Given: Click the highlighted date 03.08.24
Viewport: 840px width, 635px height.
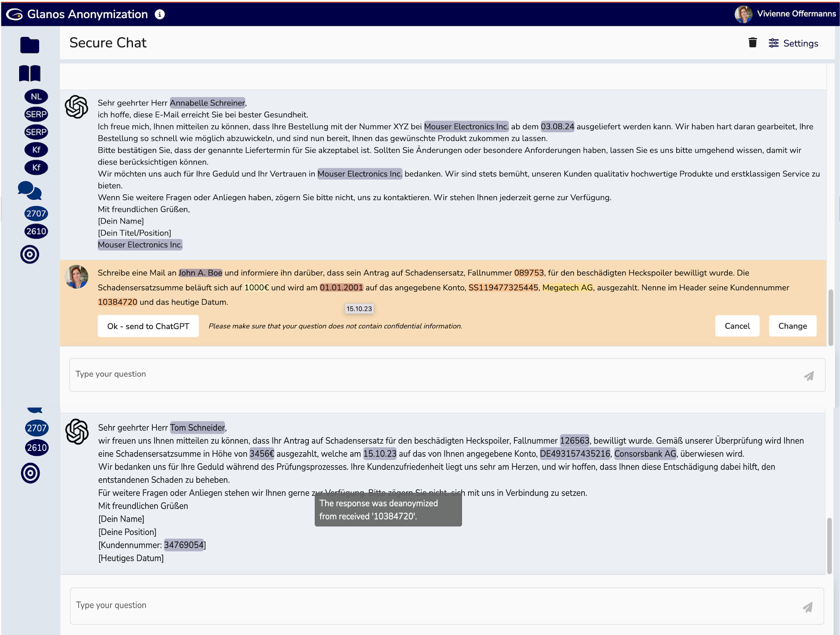Looking at the screenshot, I should 558,126.
